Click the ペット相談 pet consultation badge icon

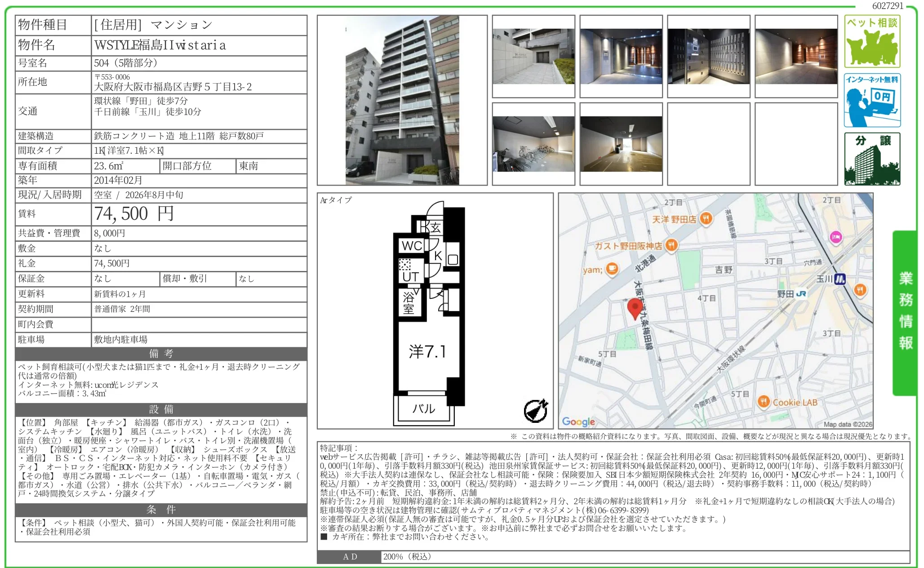click(872, 41)
